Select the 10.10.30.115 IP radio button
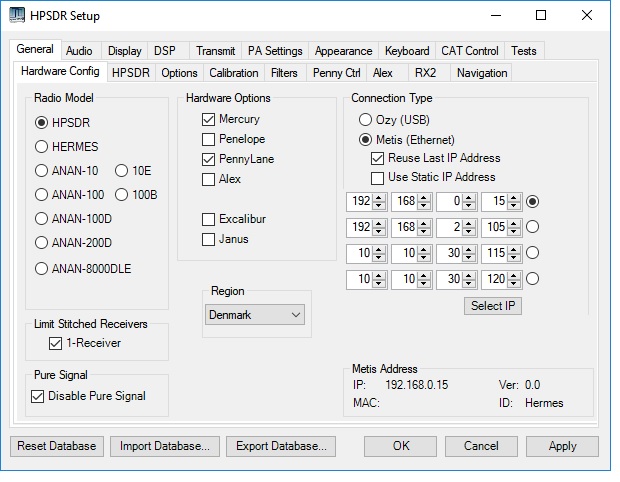This screenshot has height=482, width=620. tap(533, 253)
